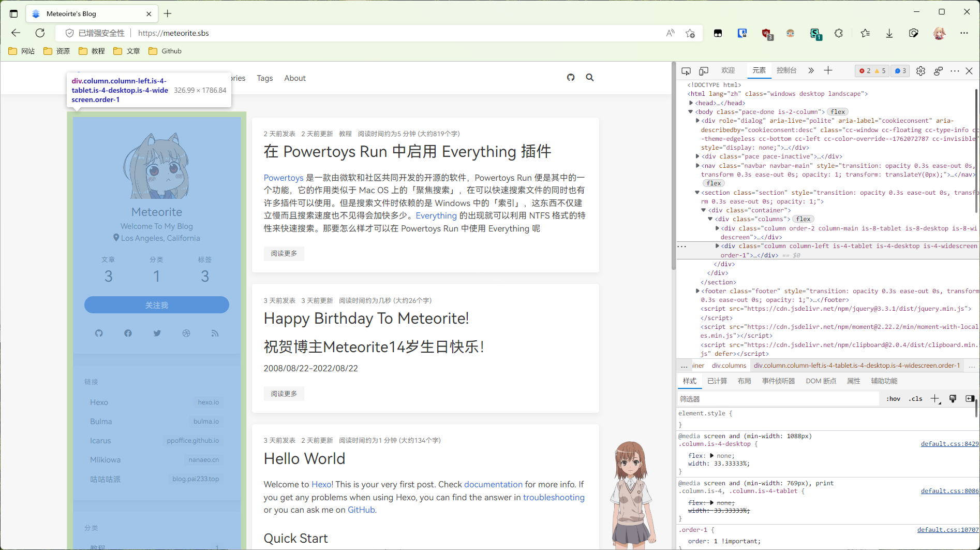
Task: Activate the inspect element picker in DevTools
Action: tap(686, 71)
